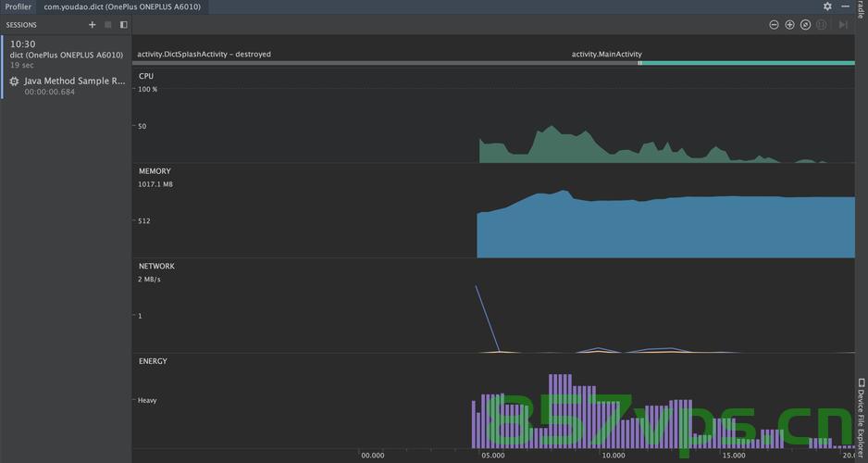868x463 pixels.
Task: Open the MEMORY profiler chart
Action: point(493,211)
